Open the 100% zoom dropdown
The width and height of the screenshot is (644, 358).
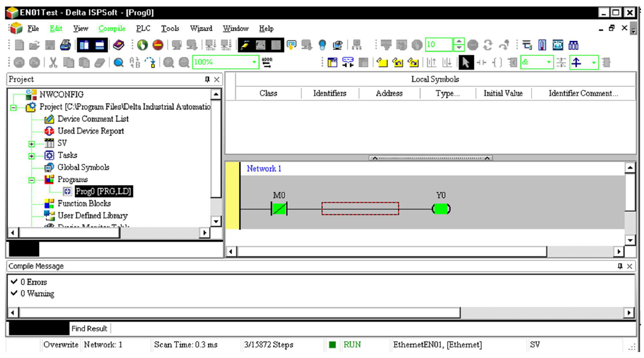(255, 62)
